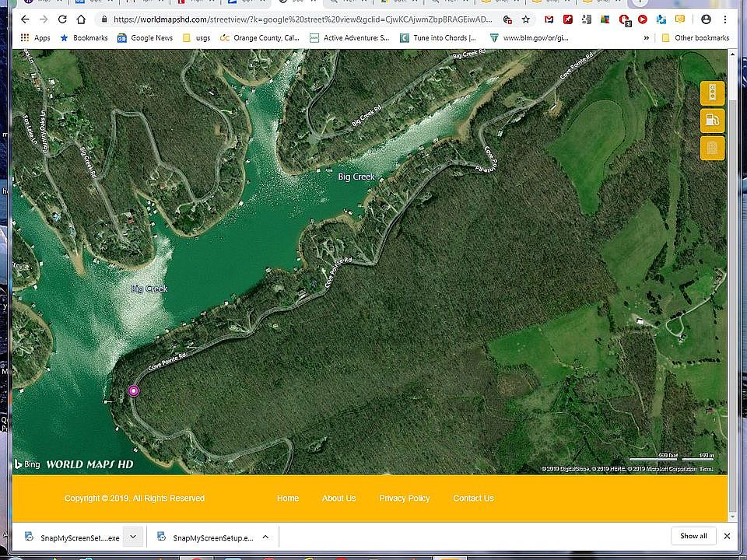Click the Home footer link

288,499
